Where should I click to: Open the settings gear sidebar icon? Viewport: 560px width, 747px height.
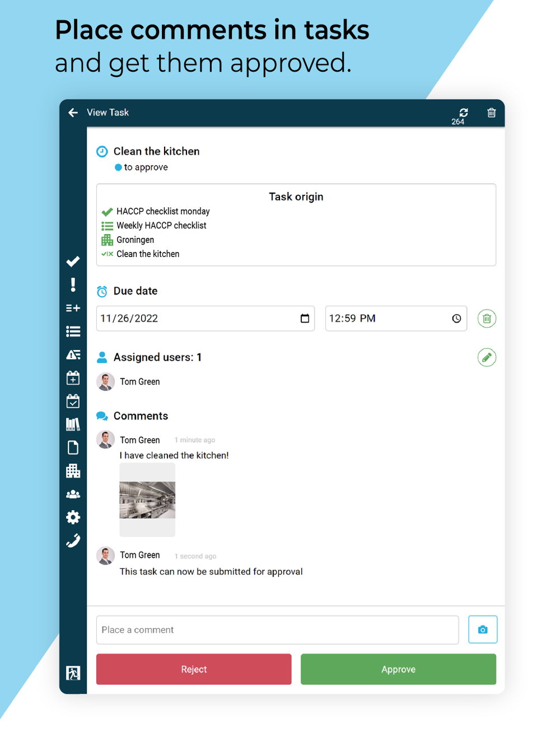tap(73, 517)
